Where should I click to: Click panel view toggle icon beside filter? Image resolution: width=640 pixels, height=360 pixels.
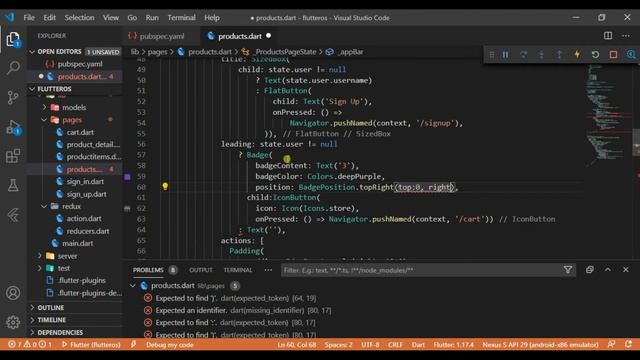pos(589,270)
